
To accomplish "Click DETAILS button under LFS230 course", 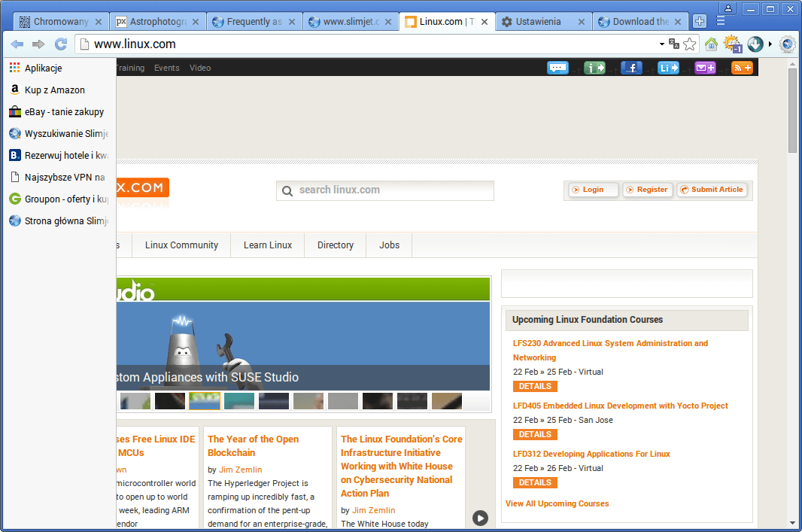I will pos(535,386).
